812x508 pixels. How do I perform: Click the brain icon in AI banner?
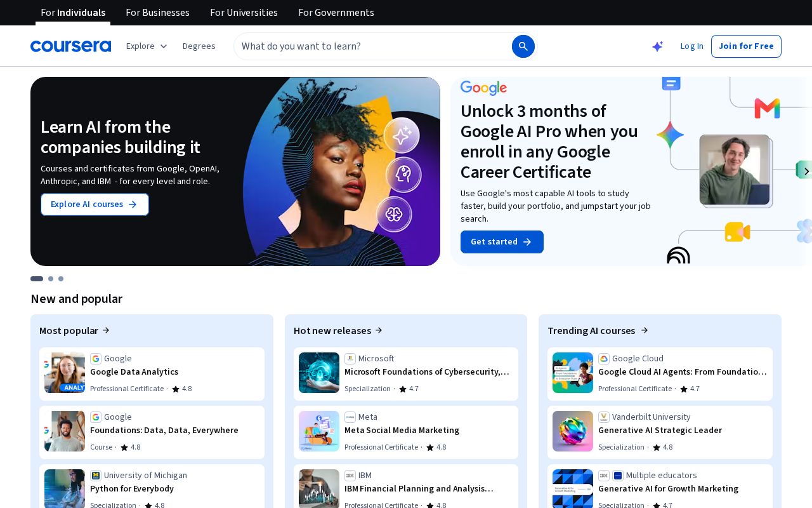click(394, 214)
